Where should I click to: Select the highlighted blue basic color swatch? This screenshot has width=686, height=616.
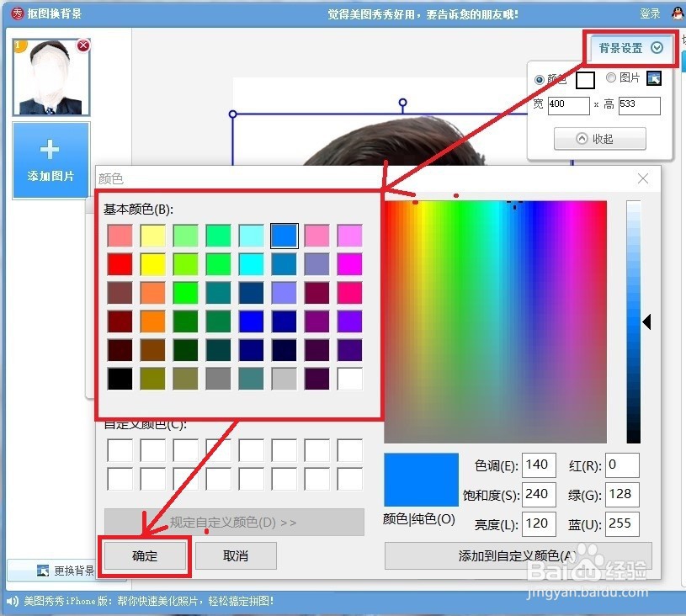pos(284,235)
